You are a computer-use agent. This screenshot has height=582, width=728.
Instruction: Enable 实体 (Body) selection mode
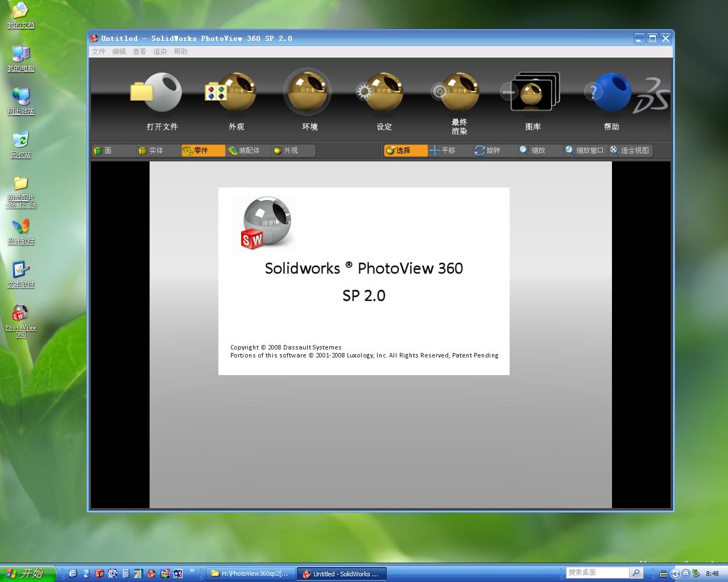tap(158, 151)
